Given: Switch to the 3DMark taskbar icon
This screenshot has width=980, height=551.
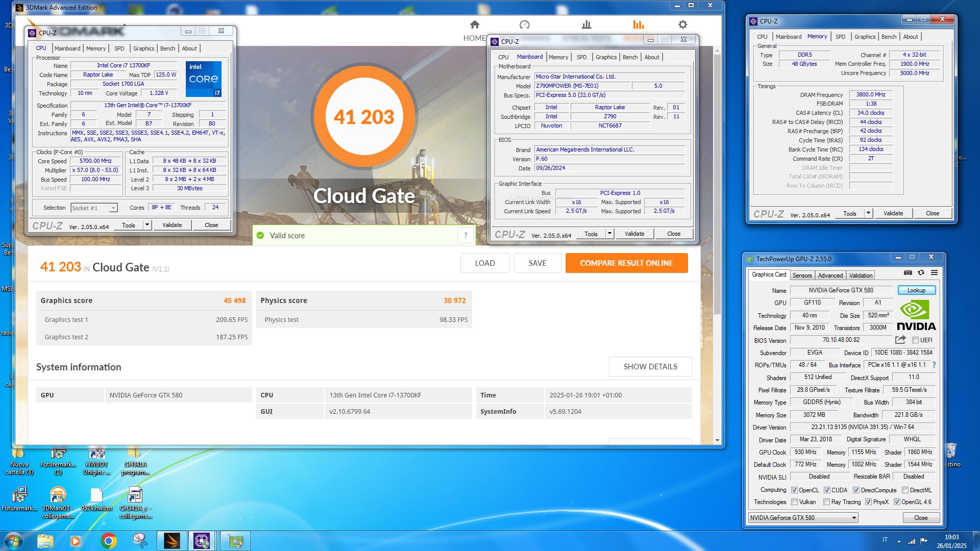Looking at the screenshot, I should pos(171,541).
